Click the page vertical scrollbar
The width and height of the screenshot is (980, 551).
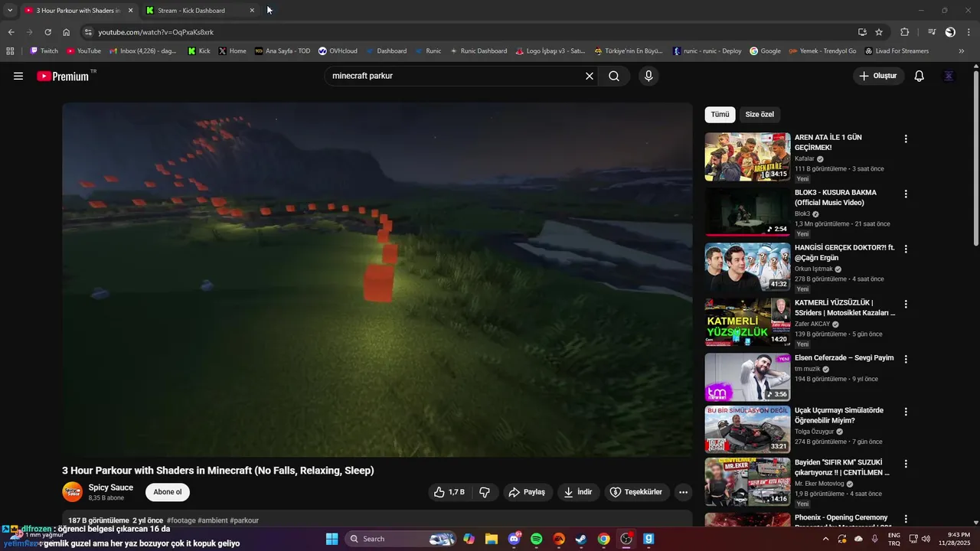click(x=975, y=159)
